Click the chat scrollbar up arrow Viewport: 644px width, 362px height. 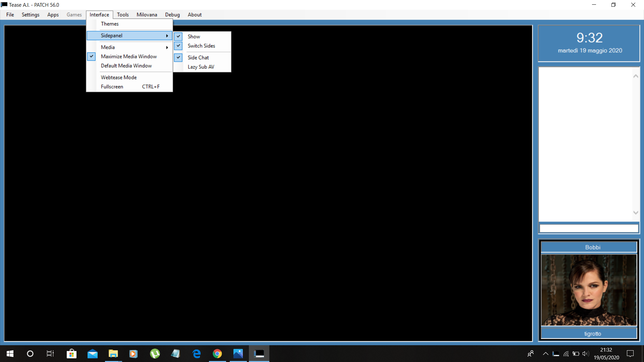click(636, 76)
